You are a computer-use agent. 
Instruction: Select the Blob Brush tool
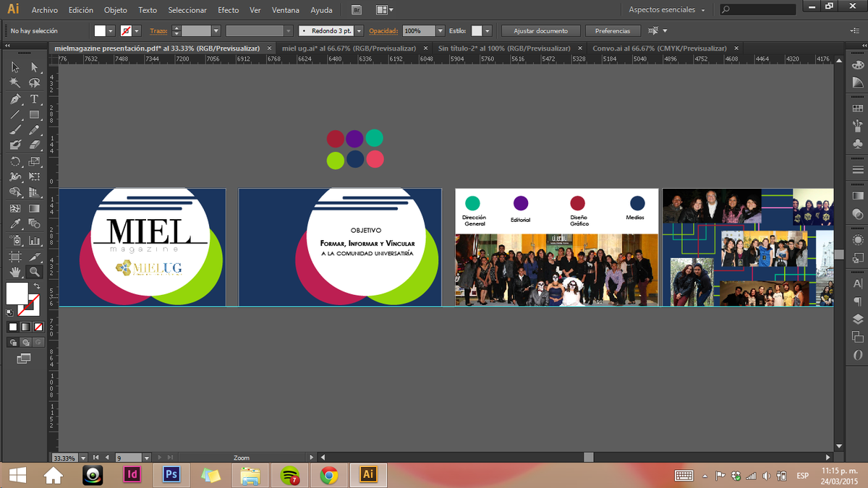pyautogui.click(x=14, y=145)
